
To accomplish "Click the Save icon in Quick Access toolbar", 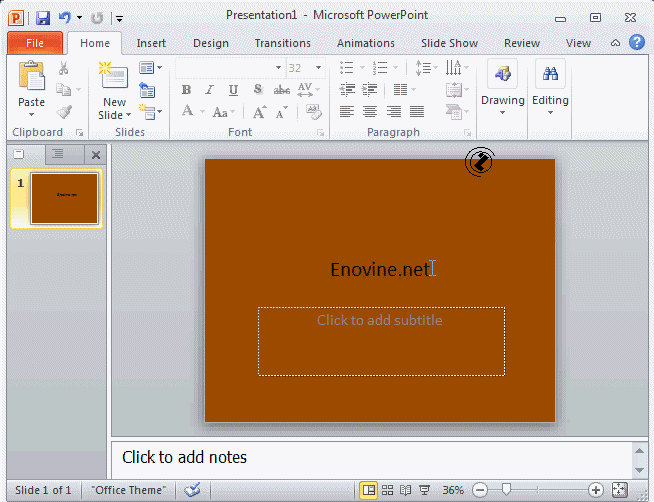I will pos(42,17).
